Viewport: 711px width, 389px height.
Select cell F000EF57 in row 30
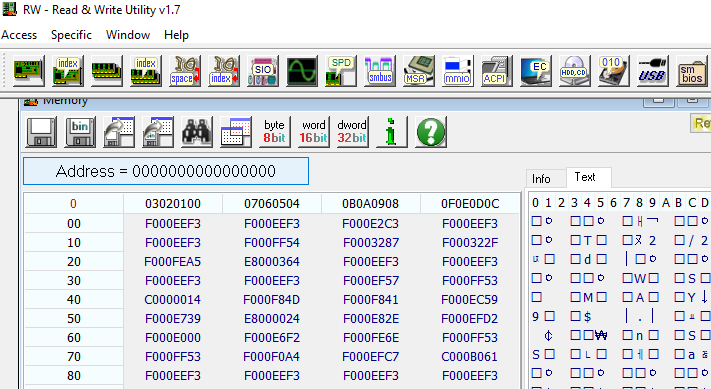click(x=370, y=281)
